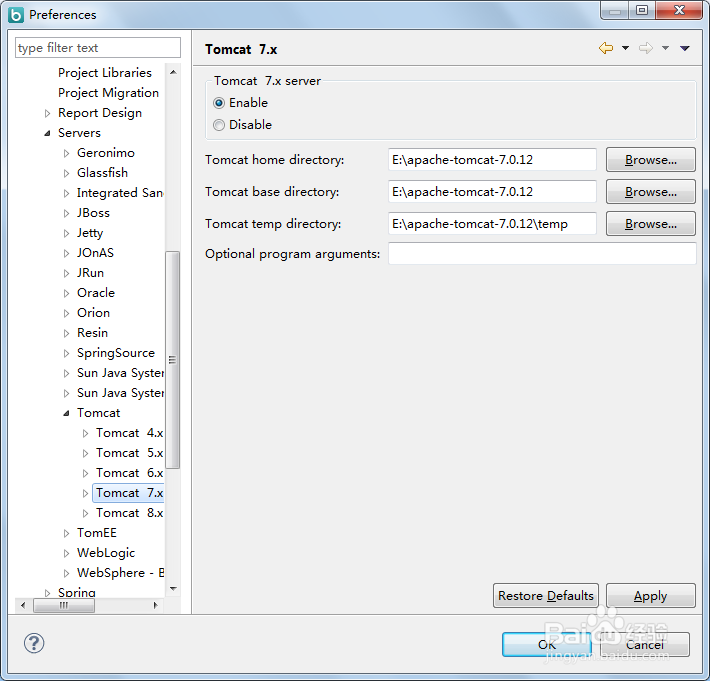
Task: Browse for Tomcat base directory
Action: point(651,192)
